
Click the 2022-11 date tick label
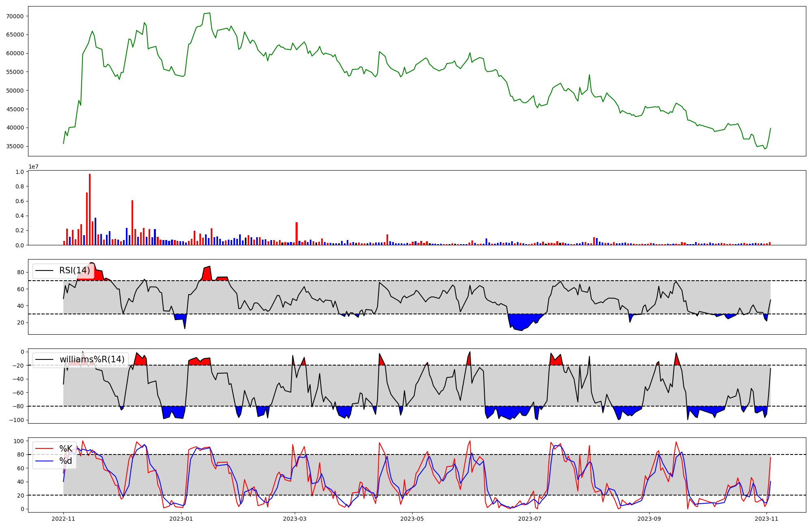[64, 519]
